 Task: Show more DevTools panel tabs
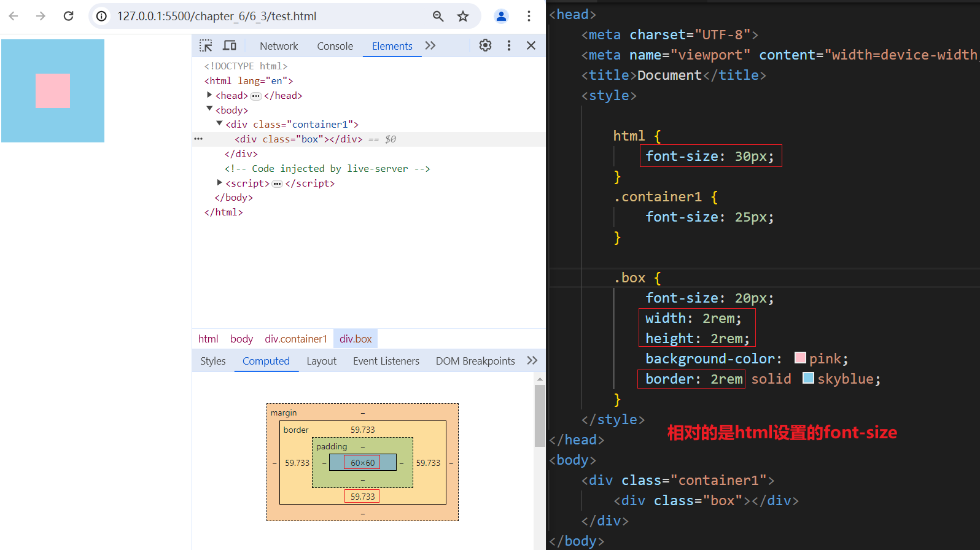tap(430, 45)
